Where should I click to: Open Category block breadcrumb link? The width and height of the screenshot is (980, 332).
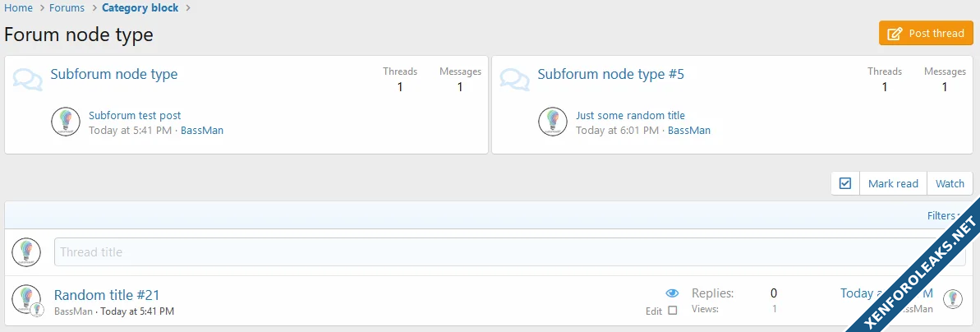click(140, 8)
